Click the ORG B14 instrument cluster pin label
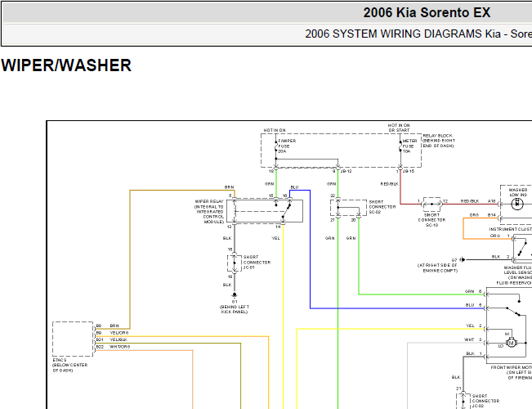This screenshot has height=409, width=532. point(482,215)
